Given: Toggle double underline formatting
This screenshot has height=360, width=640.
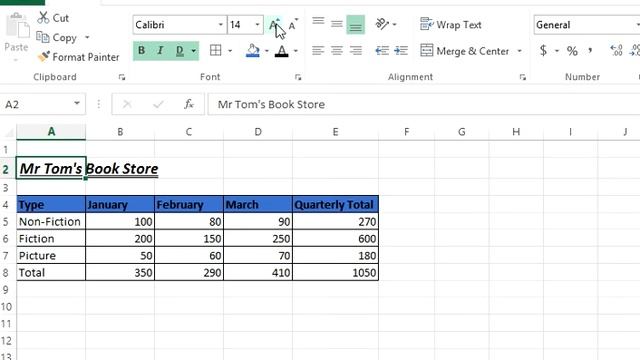Looking at the screenshot, I should [180, 51].
